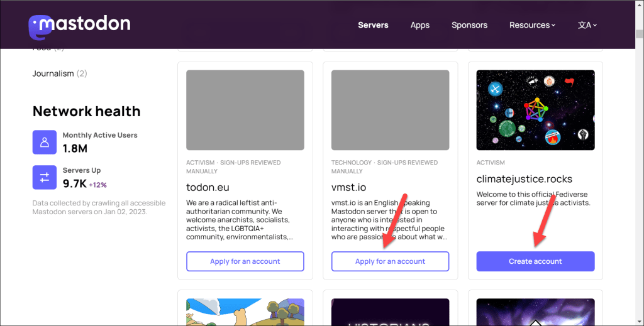Screen dimensions: 644x326
Task: Click the 9.7K servers up value
Action: pyautogui.click(x=74, y=183)
